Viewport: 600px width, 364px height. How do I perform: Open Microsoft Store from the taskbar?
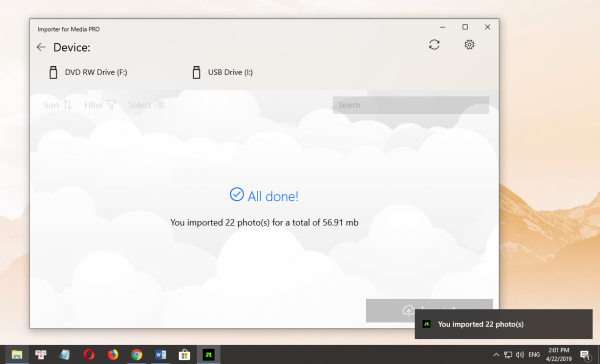[x=184, y=355]
